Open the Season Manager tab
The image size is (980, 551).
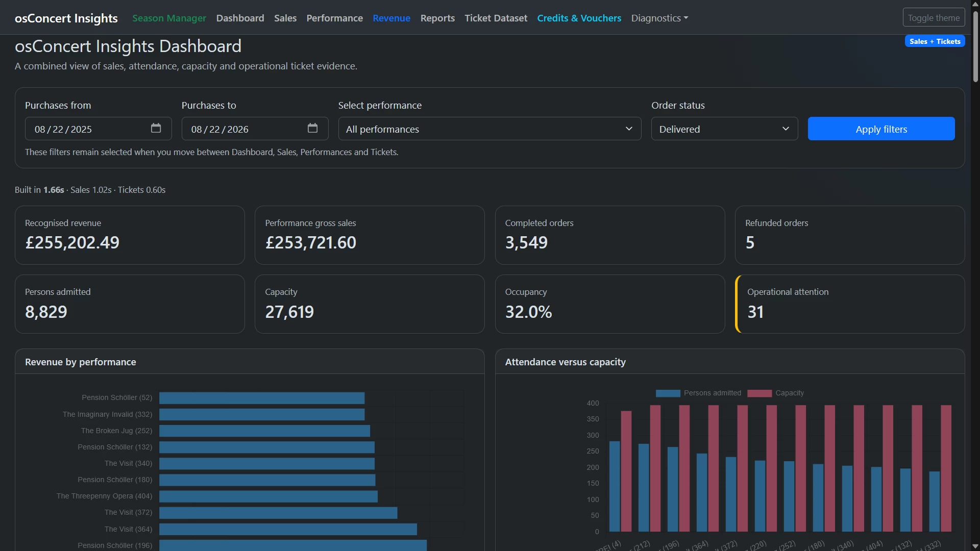169,18
